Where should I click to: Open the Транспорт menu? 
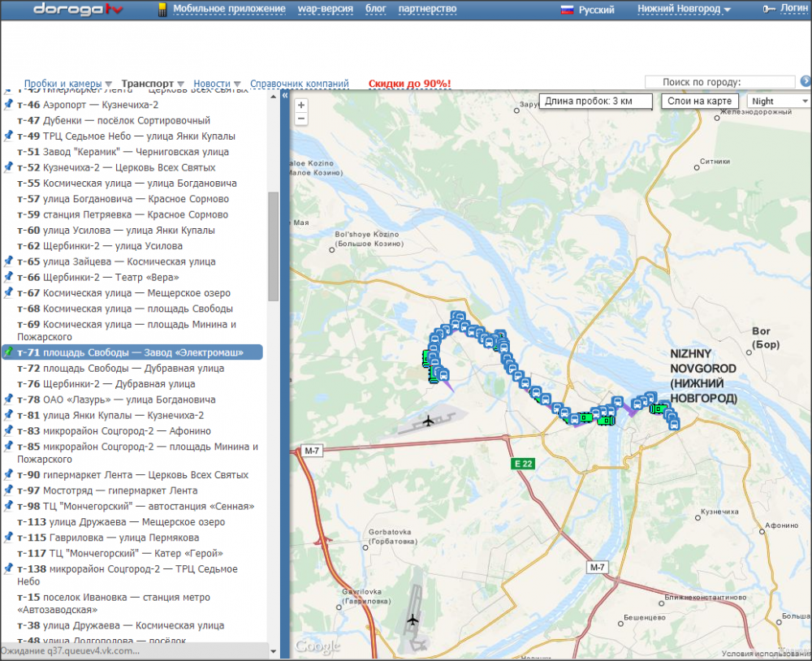point(152,84)
